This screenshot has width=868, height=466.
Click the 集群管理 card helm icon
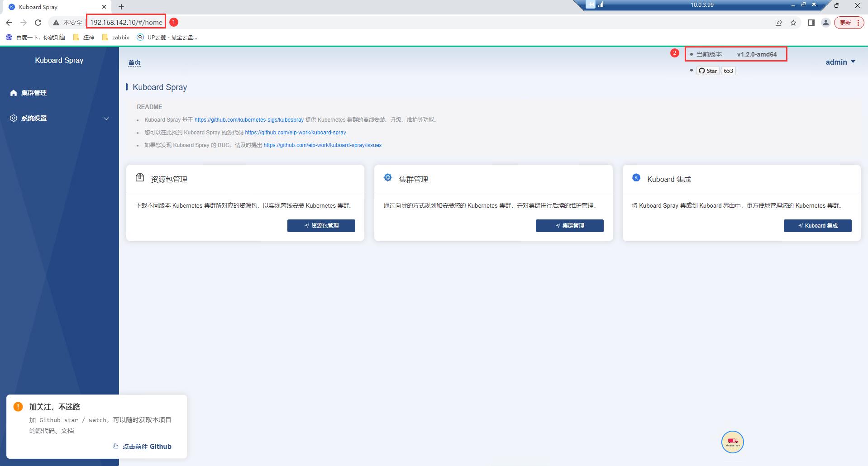(x=388, y=177)
